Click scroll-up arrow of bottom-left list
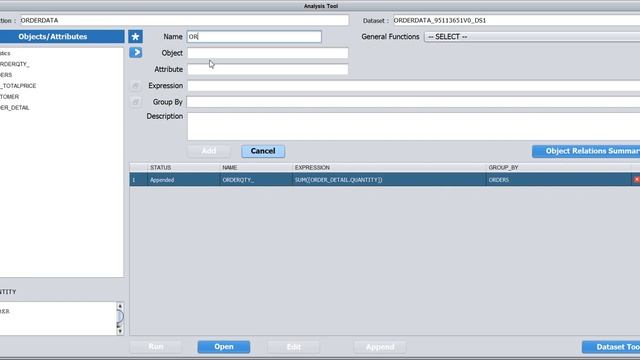This screenshot has height=360, width=640. pyautogui.click(x=120, y=306)
